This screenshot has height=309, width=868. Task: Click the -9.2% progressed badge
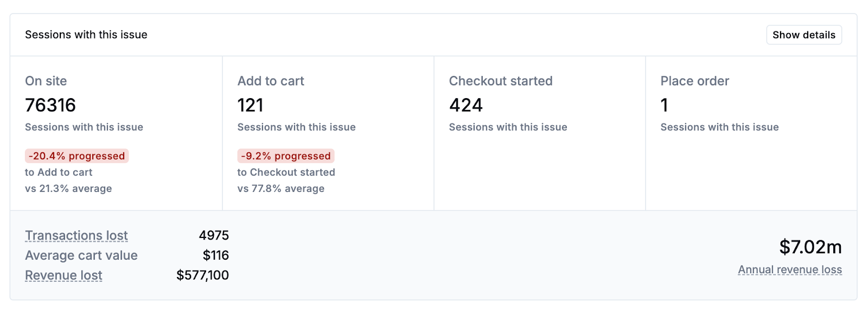pos(286,156)
